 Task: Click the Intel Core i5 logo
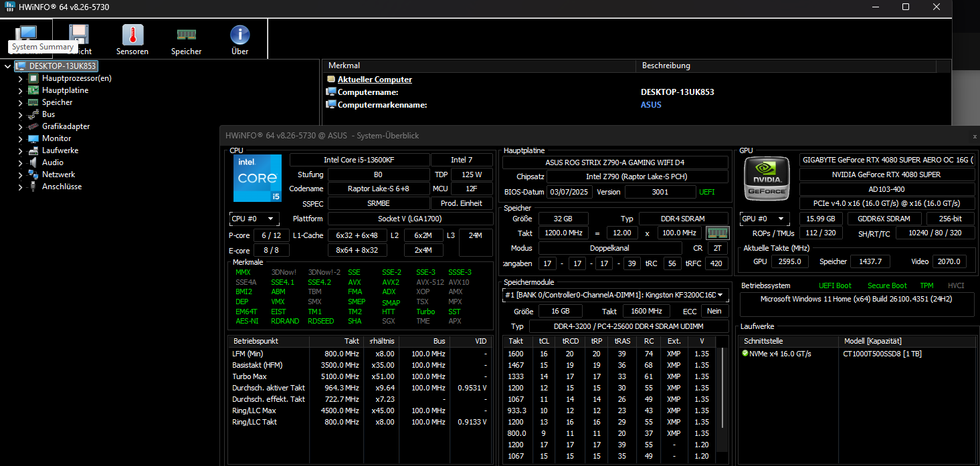point(258,178)
